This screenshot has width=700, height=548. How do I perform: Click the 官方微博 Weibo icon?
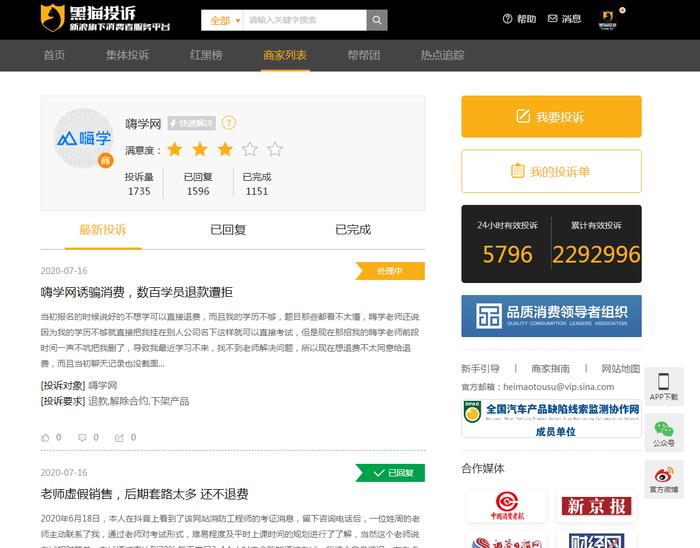pyautogui.click(x=664, y=475)
